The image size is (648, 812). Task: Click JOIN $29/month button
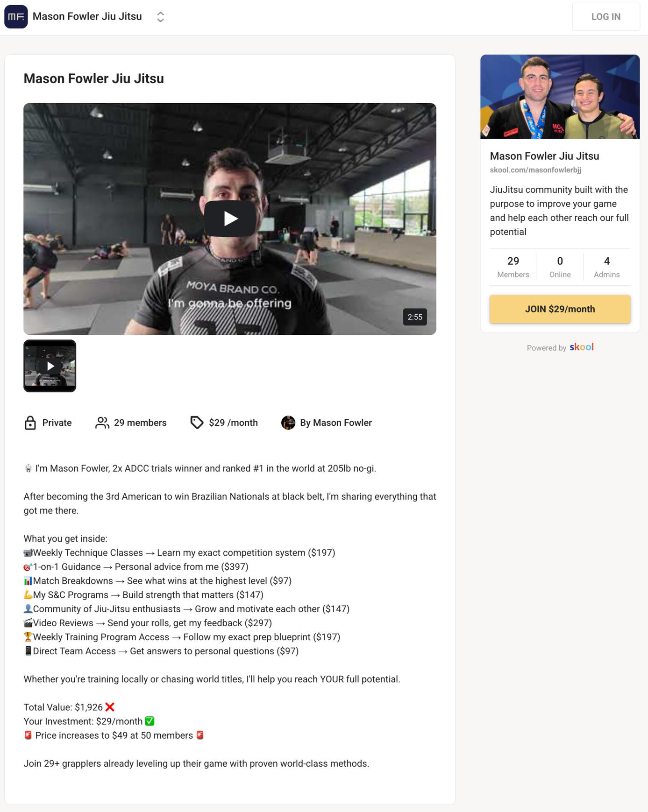point(560,309)
